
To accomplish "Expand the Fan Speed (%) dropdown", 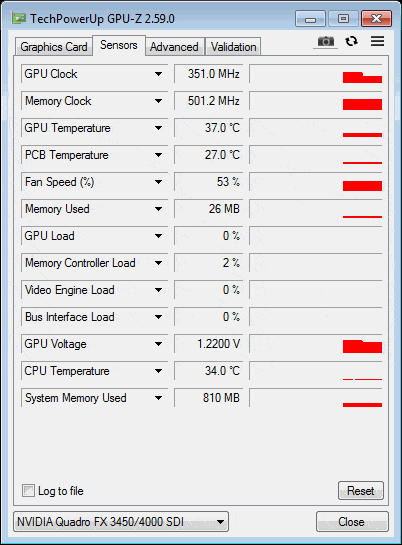I will pyautogui.click(x=158, y=182).
